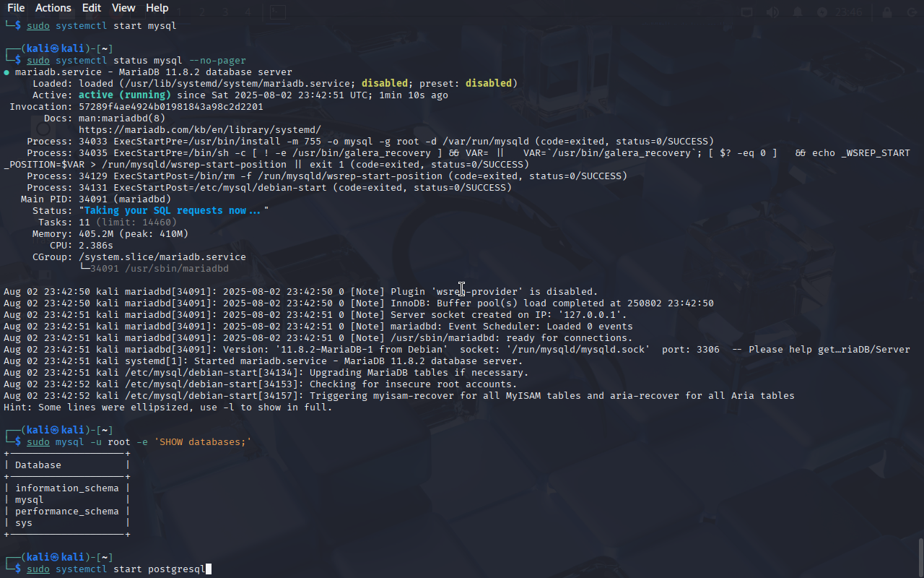
Task: Open the Edit menu
Action: pos(92,8)
